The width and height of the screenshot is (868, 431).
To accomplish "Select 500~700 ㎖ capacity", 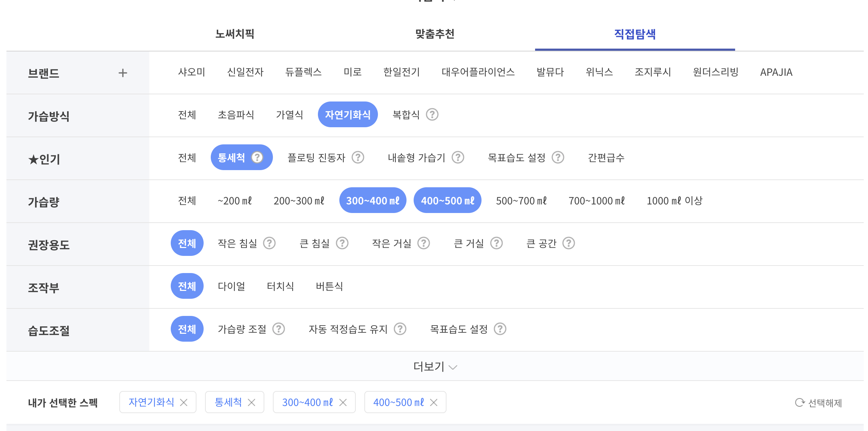I will [x=521, y=200].
